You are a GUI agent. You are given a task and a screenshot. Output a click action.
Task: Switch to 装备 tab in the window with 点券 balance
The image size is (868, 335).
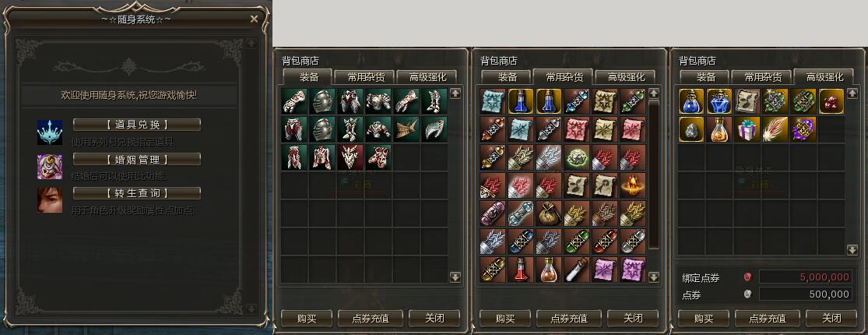click(705, 77)
